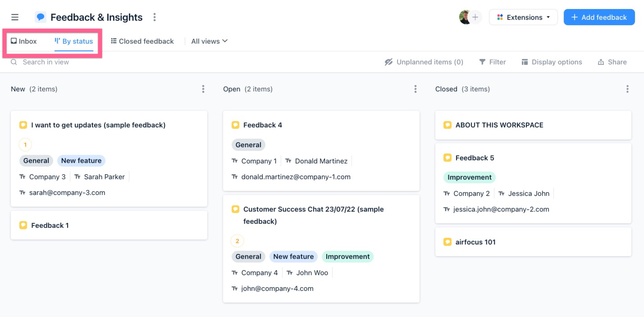Open the Closed column options menu
This screenshot has height=317, width=644.
click(627, 89)
